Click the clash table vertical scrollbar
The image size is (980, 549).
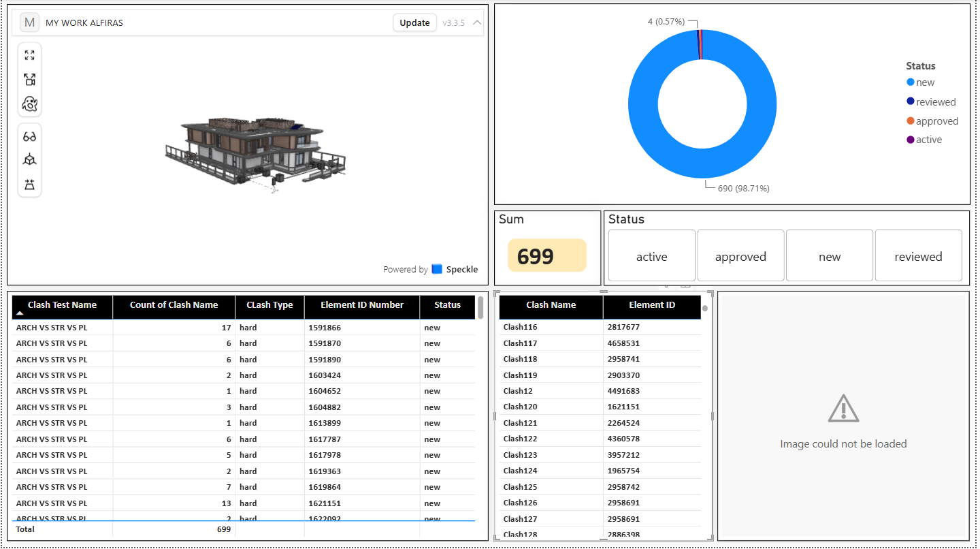click(x=480, y=308)
